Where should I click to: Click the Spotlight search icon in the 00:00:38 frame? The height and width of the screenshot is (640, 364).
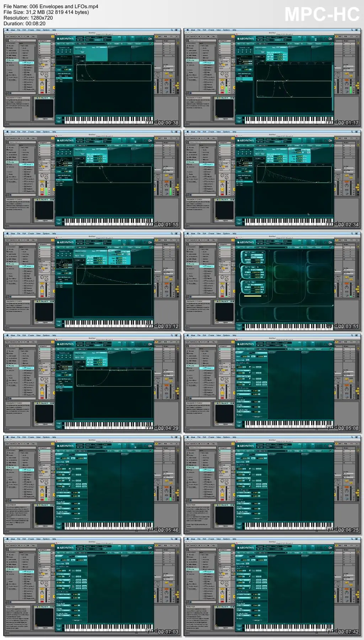pyautogui.click(x=172, y=30)
